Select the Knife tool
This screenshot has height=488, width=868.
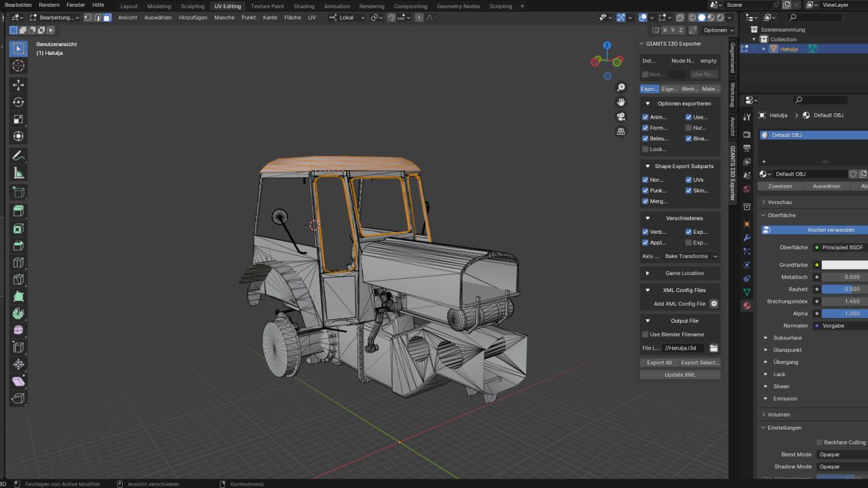tap(18, 279)
